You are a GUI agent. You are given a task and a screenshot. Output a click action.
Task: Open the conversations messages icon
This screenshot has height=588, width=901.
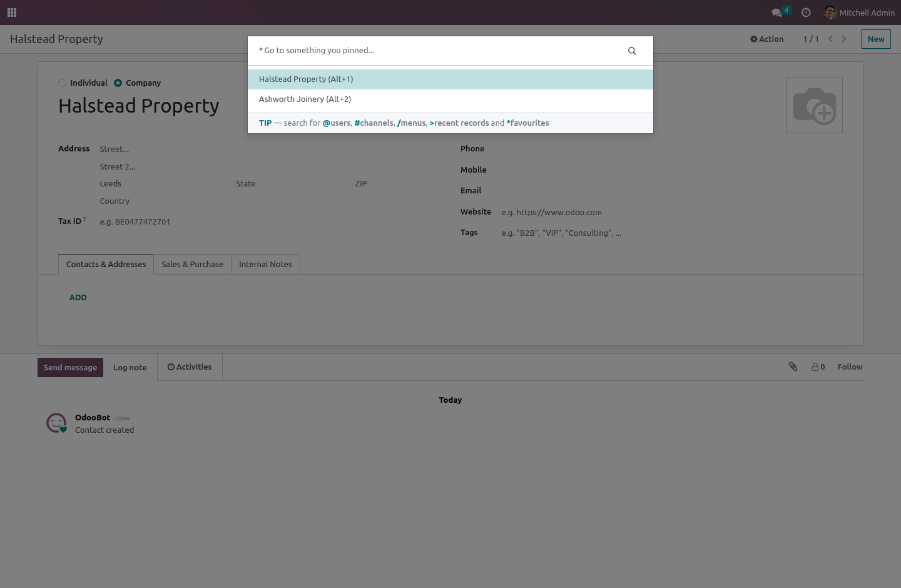click(781, 12)
